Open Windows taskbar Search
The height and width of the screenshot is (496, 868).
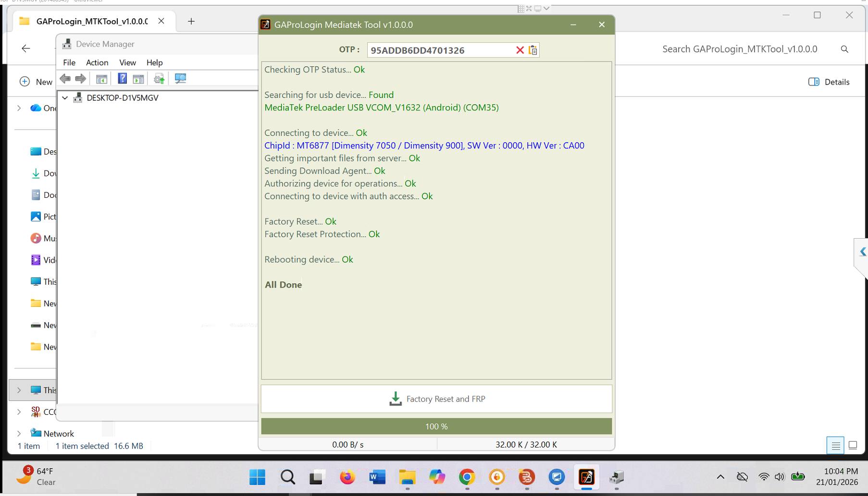(x=288, y=477)
